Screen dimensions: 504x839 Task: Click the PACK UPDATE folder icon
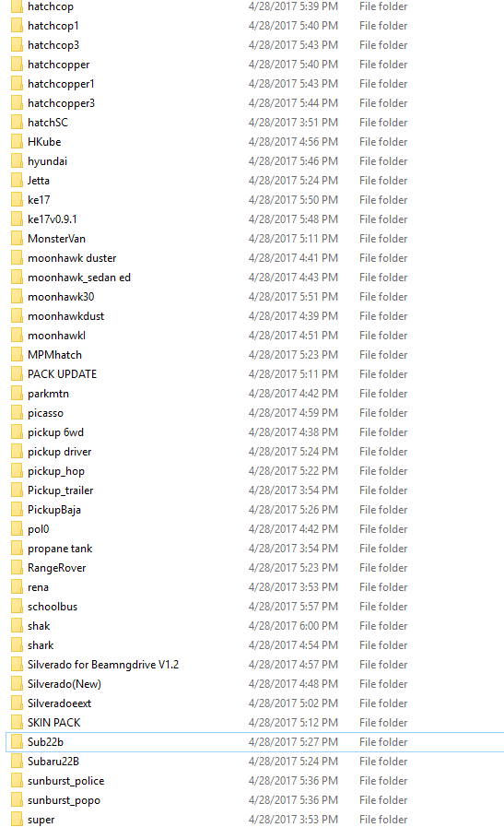[x=17, y=374]
